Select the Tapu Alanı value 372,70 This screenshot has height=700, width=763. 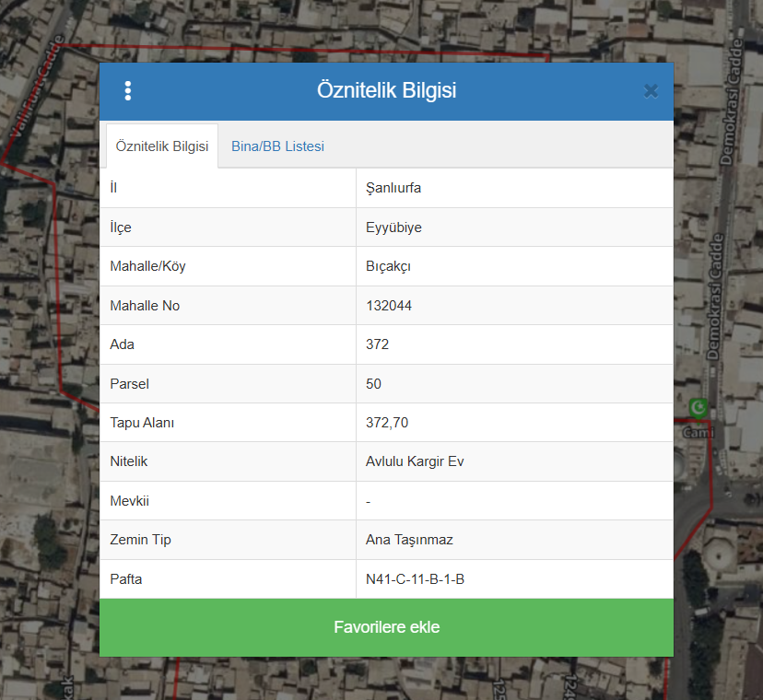[x=387, y=423]
